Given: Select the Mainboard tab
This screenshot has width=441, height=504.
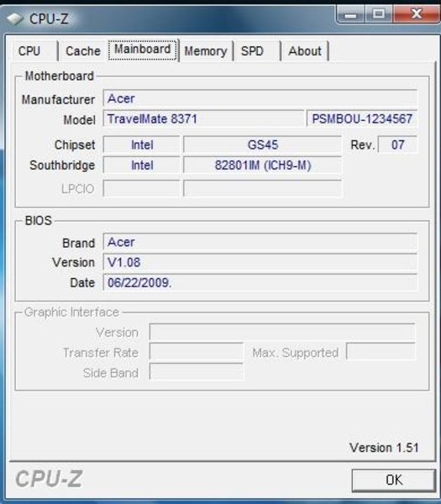Looking at the screenshot, I should pyautogui.click(x=143, y=50).
